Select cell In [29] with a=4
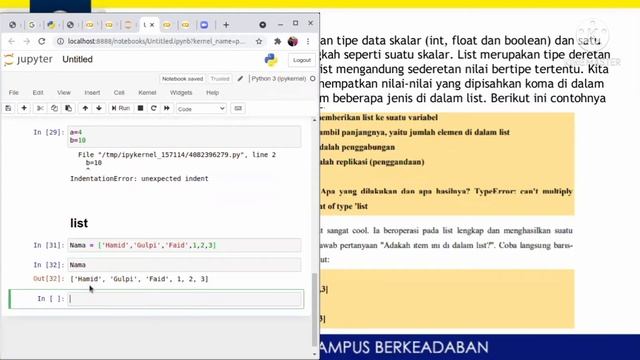The width and height of the screenshot is (640, 360). 184,136
